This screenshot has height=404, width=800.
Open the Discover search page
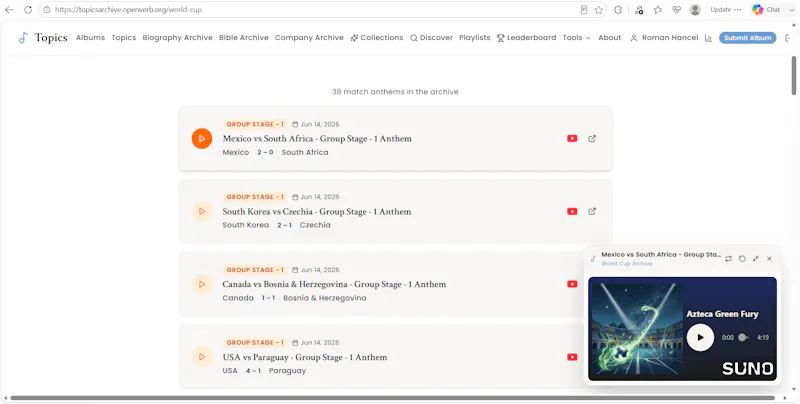[x=431, y=38]
